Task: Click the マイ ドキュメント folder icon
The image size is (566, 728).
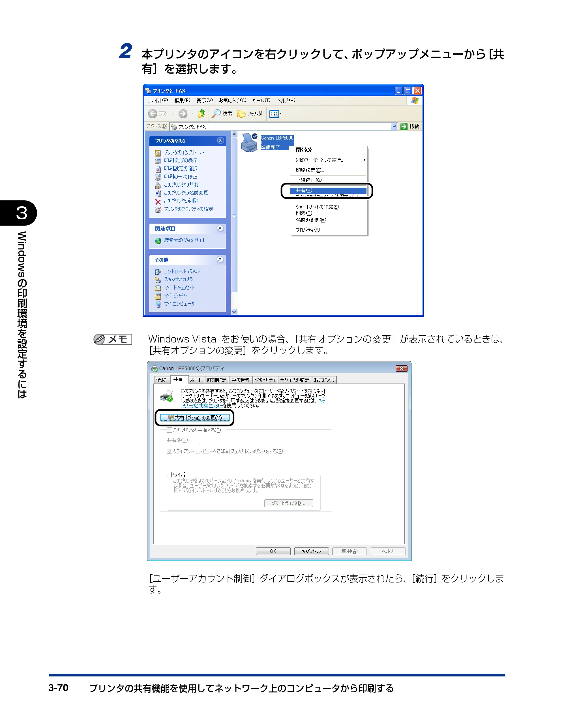Action: pyautogui.click(x=158, y=288)
